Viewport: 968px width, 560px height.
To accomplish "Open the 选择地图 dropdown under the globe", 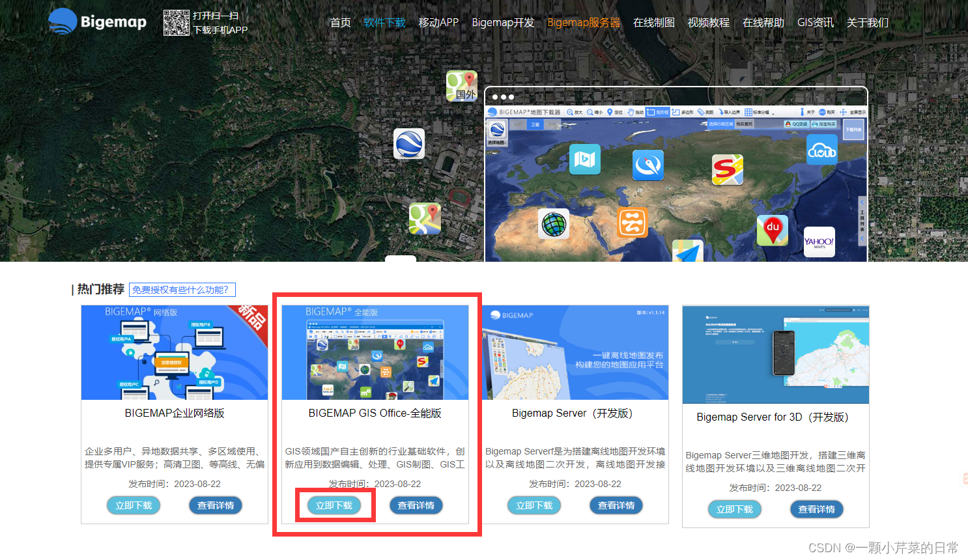I will (497, 143).
